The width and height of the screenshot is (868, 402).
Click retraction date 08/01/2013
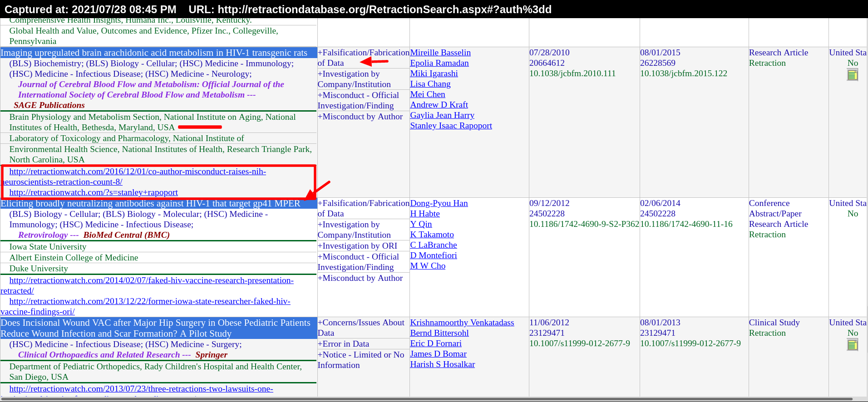coord(660,323)
